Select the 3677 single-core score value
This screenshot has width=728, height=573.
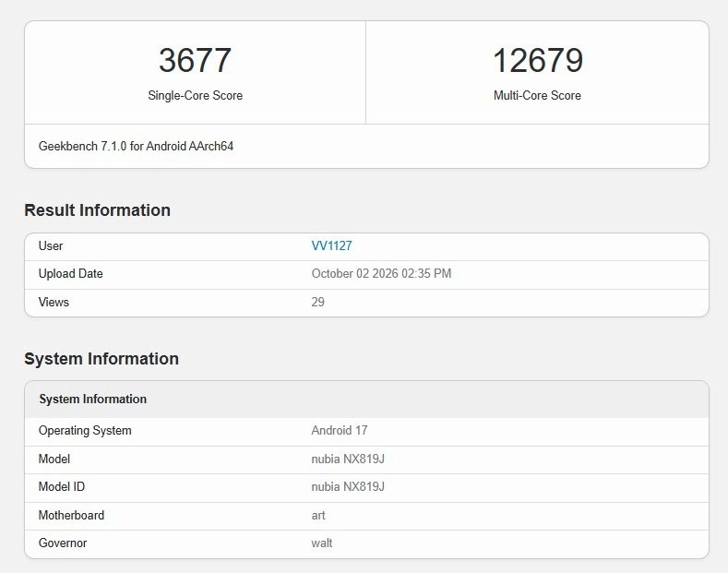195,60
